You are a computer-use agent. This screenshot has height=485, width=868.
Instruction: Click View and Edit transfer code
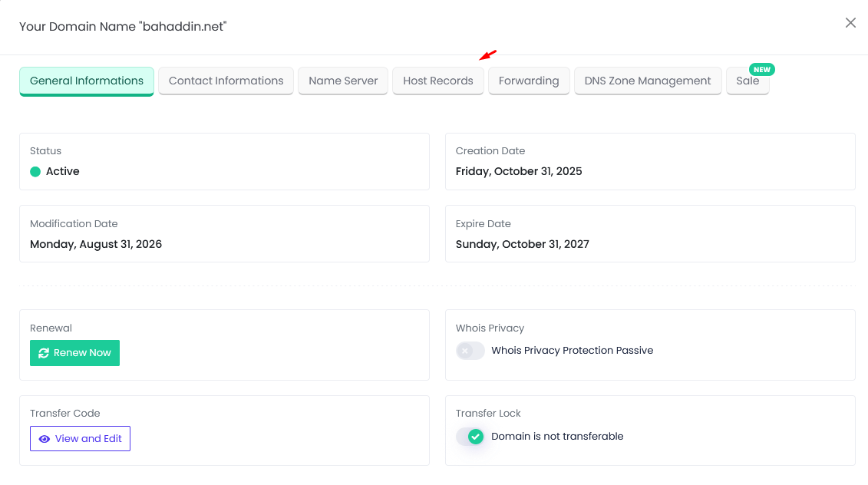coord(81,438)
